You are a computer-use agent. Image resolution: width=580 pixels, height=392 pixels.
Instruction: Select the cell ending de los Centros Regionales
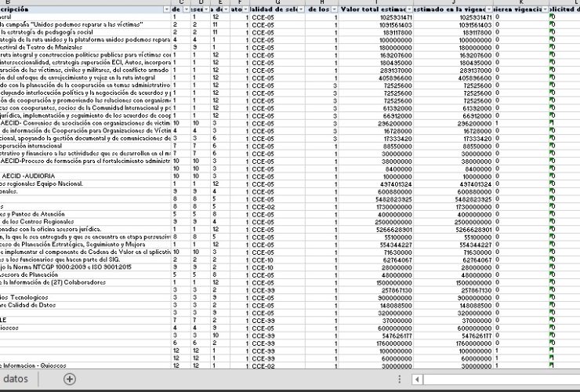85,222
